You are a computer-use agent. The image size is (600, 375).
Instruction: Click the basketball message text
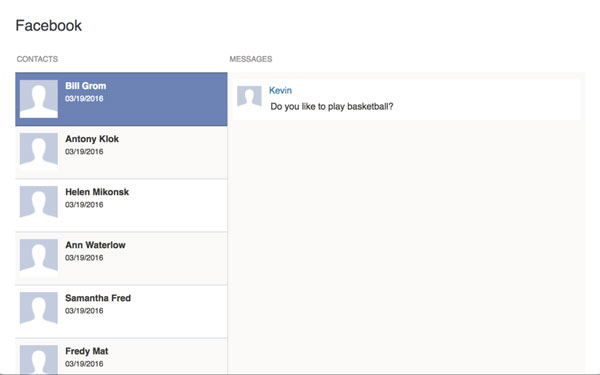pyautogui.click(x=332, y=106)
